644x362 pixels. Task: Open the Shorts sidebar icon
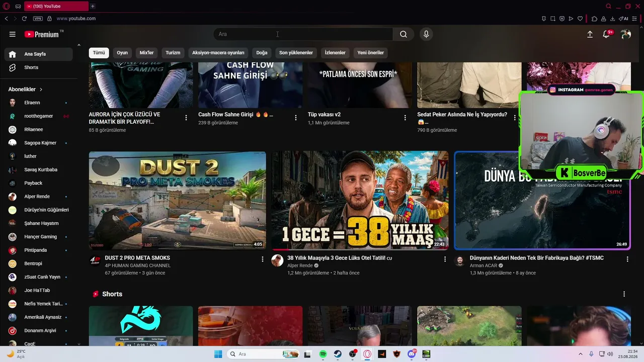coord(13,67)
